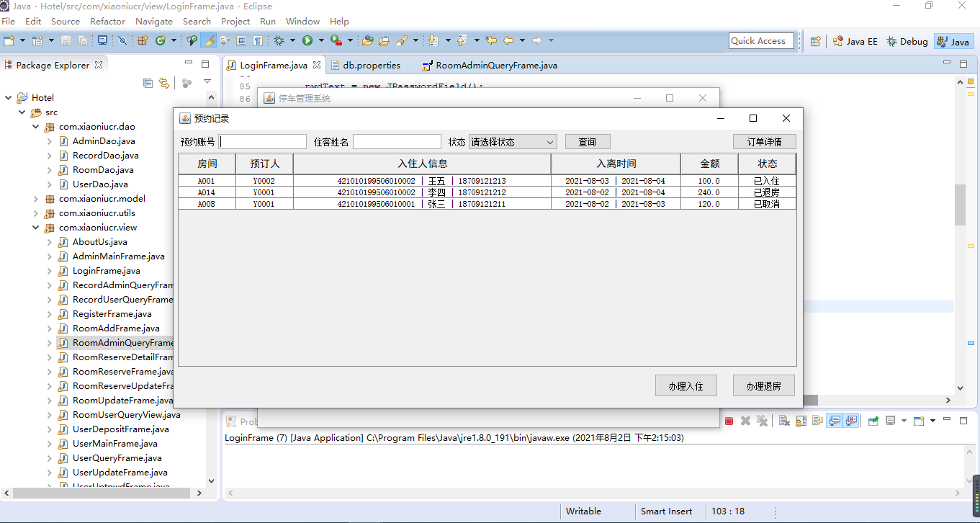This screenshot has width=980, height=523.
Task: Open the Debug button dropdown arrow
Action: click(x=292, y=41)
